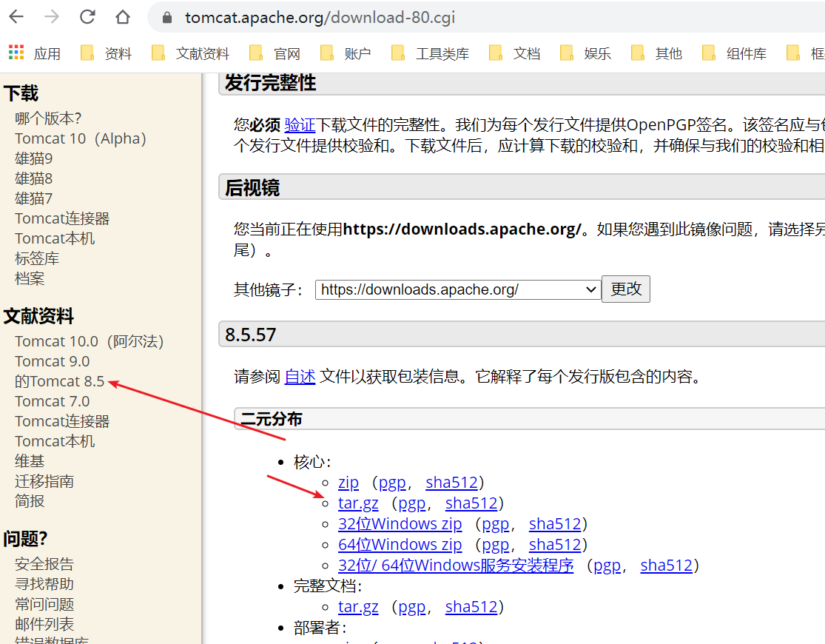Open the 文档 bookmark folder
This screenshot has height=644, width=825.
pyautogui.click(x=514, y=53)
